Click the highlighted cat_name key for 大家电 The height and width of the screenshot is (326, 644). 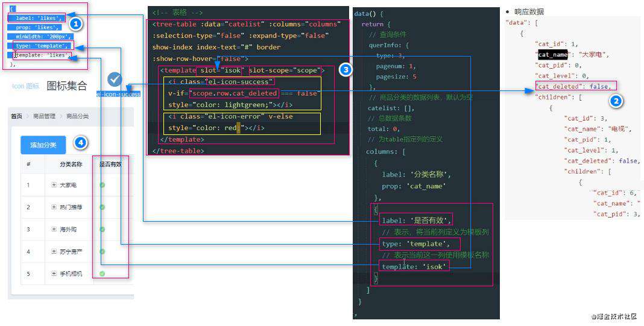[x=553, y=54]
